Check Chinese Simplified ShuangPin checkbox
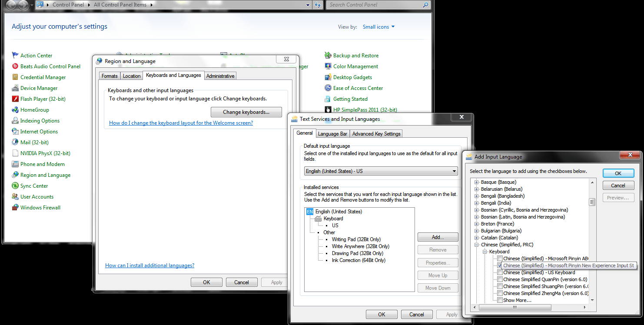 tap(500, 286)
